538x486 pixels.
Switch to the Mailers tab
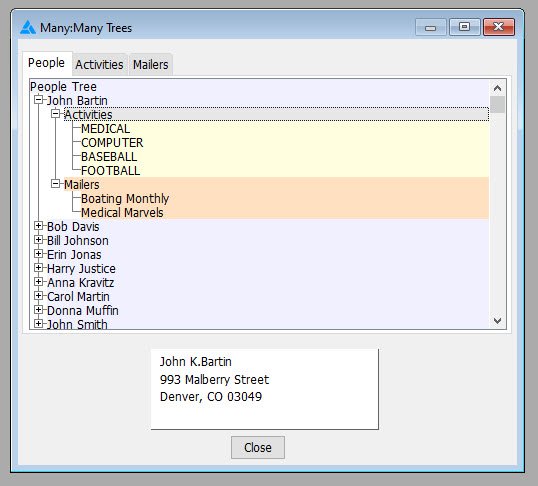click(x=151, y=65)
